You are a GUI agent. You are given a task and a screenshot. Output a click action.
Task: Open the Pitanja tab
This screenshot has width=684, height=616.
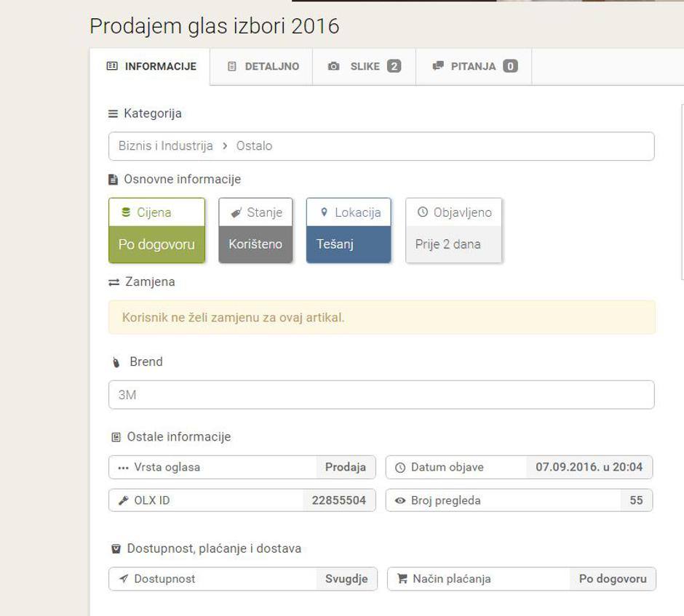point(473,66)
